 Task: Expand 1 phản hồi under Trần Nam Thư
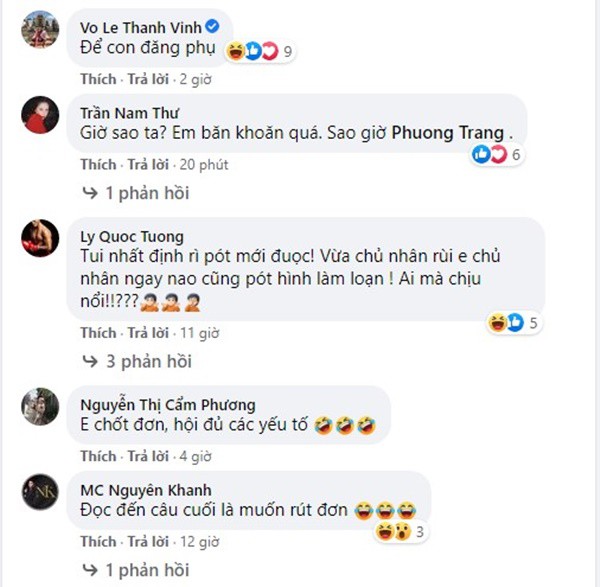[147, 193]
